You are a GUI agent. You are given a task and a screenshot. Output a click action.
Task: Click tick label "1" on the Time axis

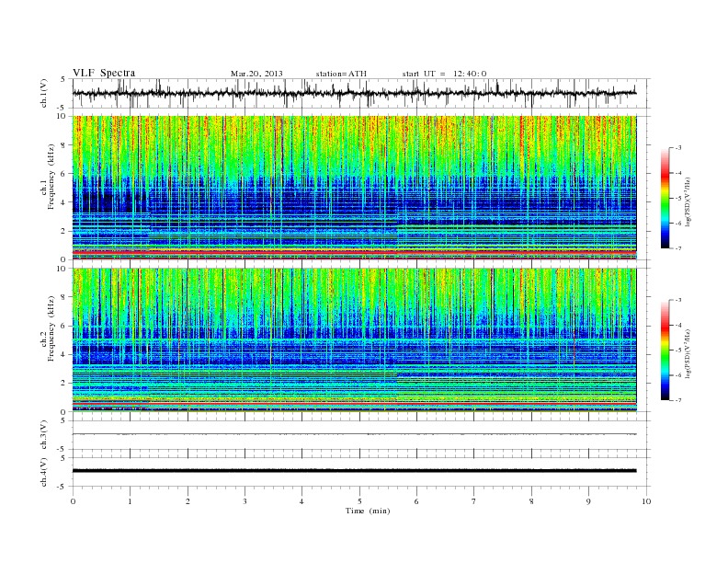(131, 501)
